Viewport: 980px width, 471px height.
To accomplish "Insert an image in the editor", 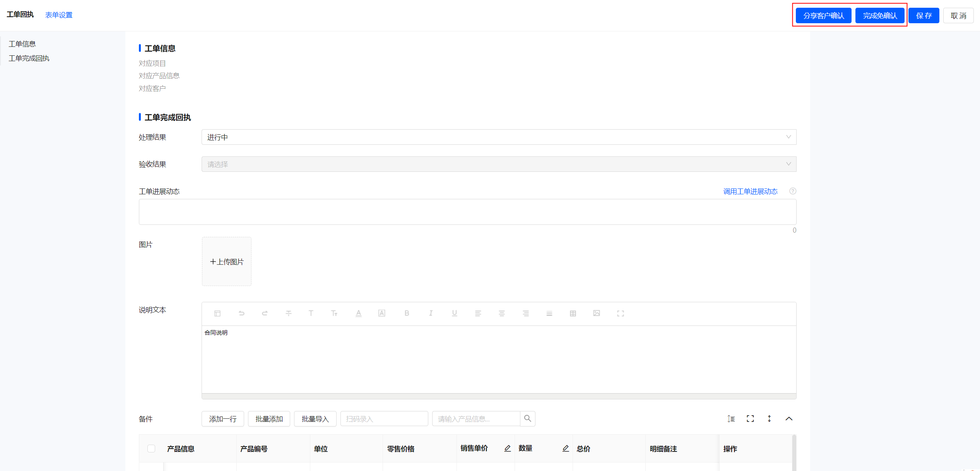I will coord(597,313).
